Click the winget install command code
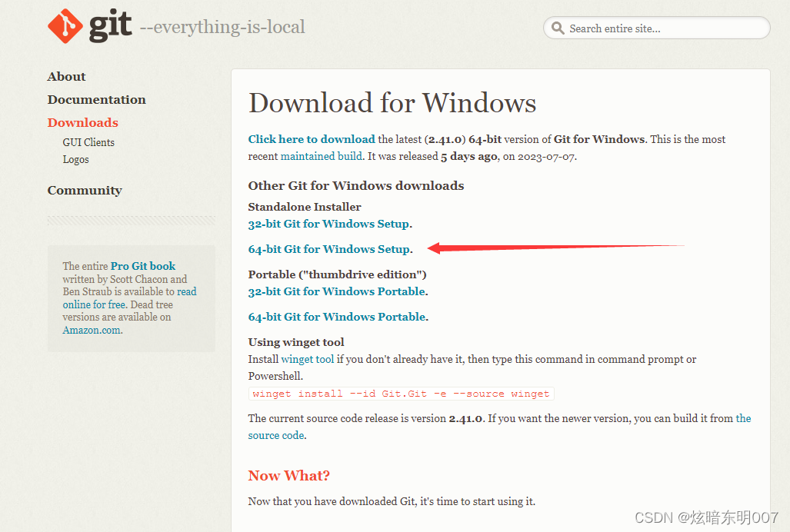This screenshot has width=790, height=532. click(x=401, y=394)
